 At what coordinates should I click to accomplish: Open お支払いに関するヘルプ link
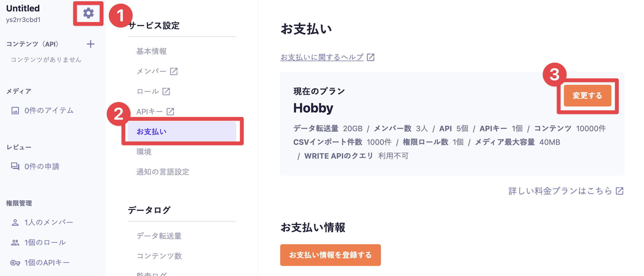tap(322, 57)
